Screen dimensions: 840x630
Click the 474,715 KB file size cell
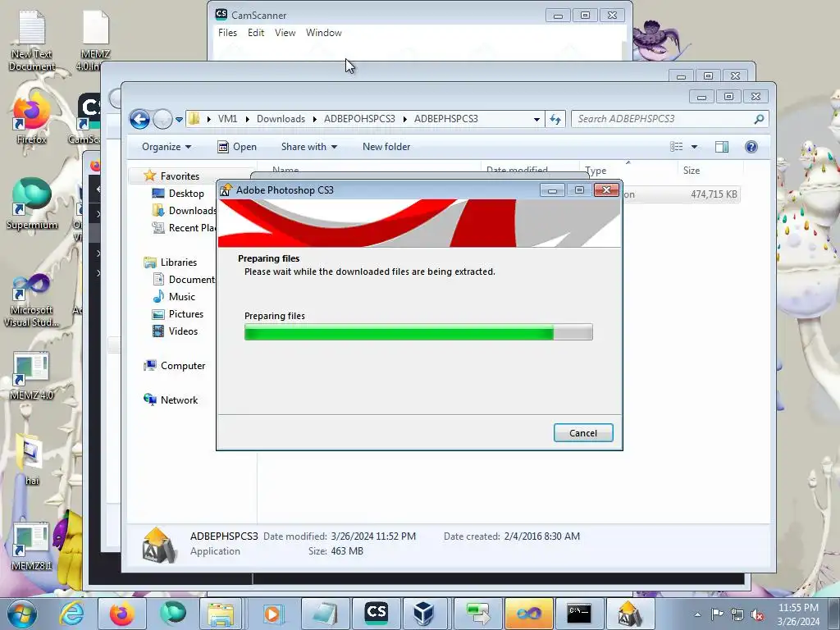point(714,194)
